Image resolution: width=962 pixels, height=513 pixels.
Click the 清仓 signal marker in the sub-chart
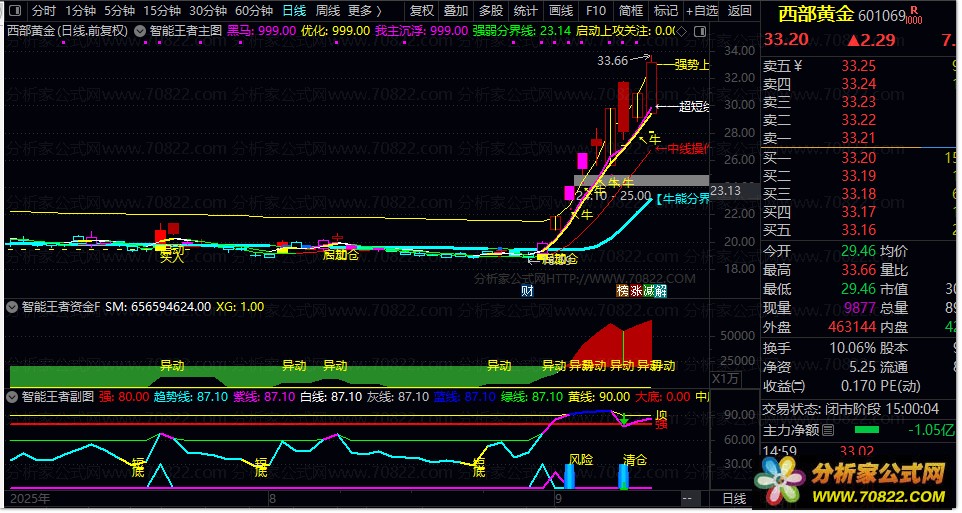tap(634, 459)
